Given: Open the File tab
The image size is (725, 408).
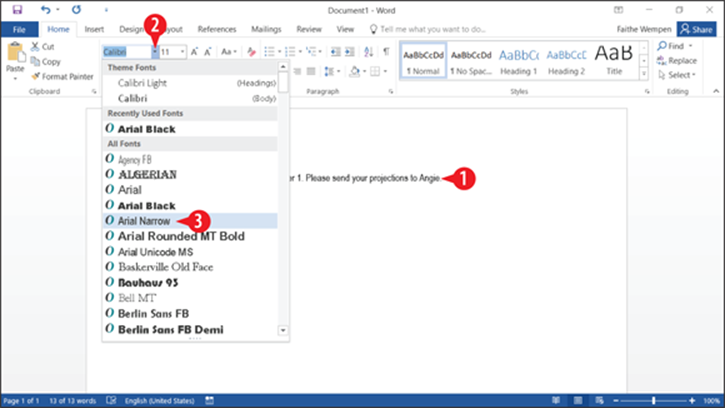Looking at the screenshot, I should (x=19, y=29).
